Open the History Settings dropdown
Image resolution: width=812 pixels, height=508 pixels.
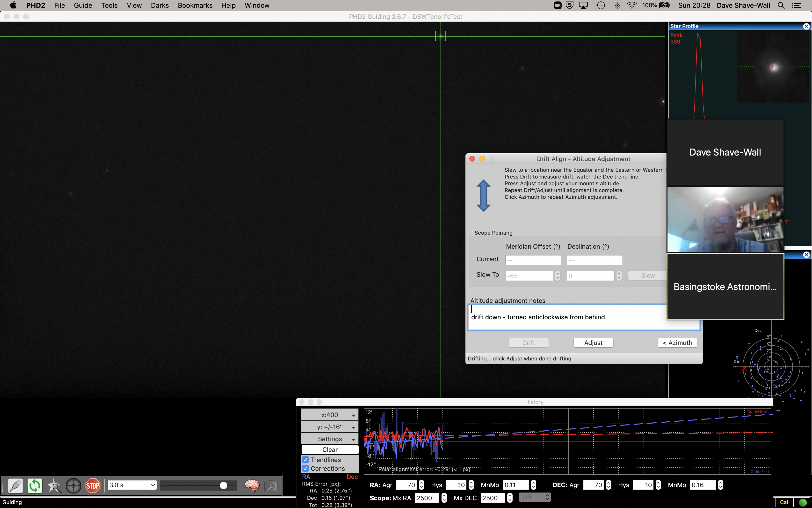(330, 439)
